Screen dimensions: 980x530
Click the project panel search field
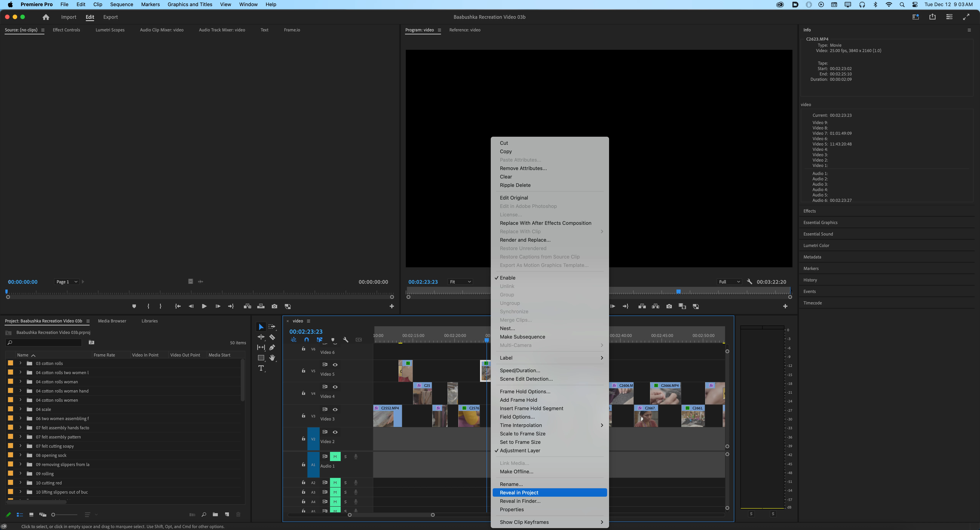[46, 342]
